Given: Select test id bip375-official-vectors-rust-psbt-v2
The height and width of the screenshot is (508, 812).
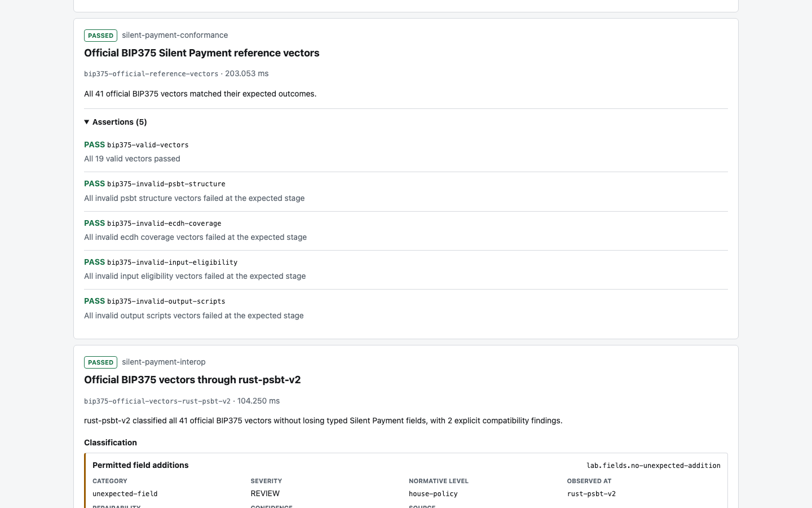Looking at the screenshot, I should (157, 401).
